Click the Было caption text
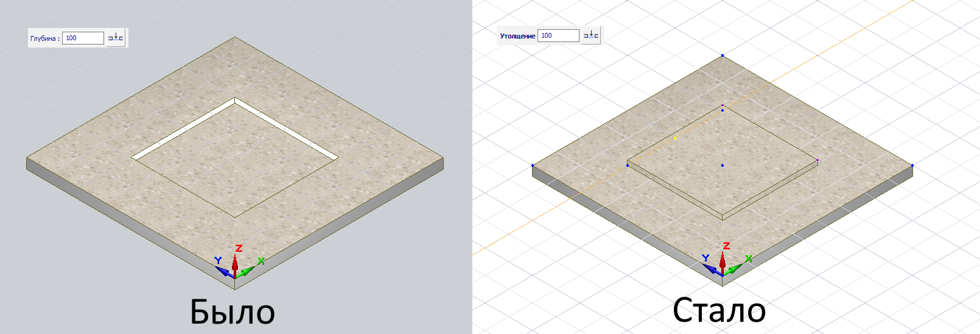Screen dimensions: 980x334 [x=233, y=311]
